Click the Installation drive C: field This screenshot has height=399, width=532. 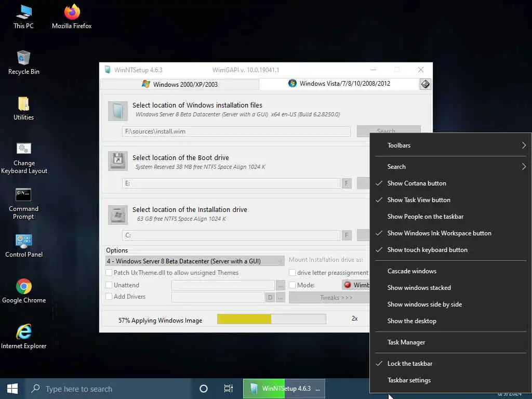[231, 235]
